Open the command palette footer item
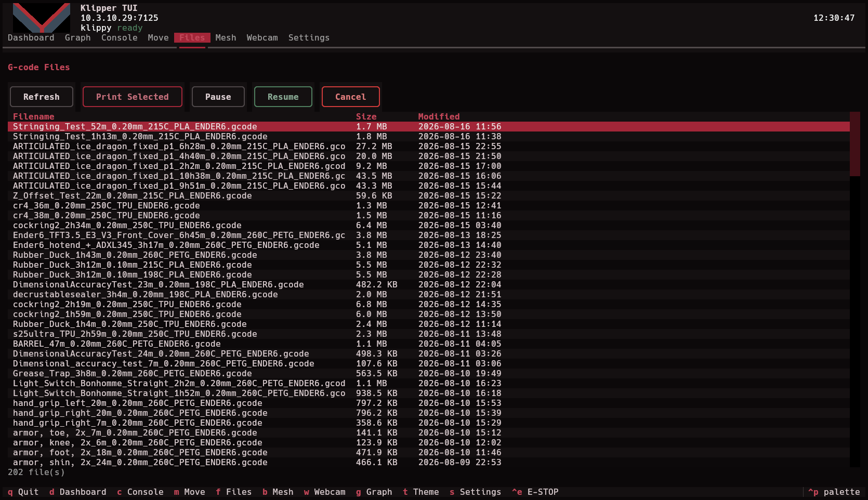Image resolution: width=868 pixels, height=500 pixels. pyautogui.click(x=834, y=492)
